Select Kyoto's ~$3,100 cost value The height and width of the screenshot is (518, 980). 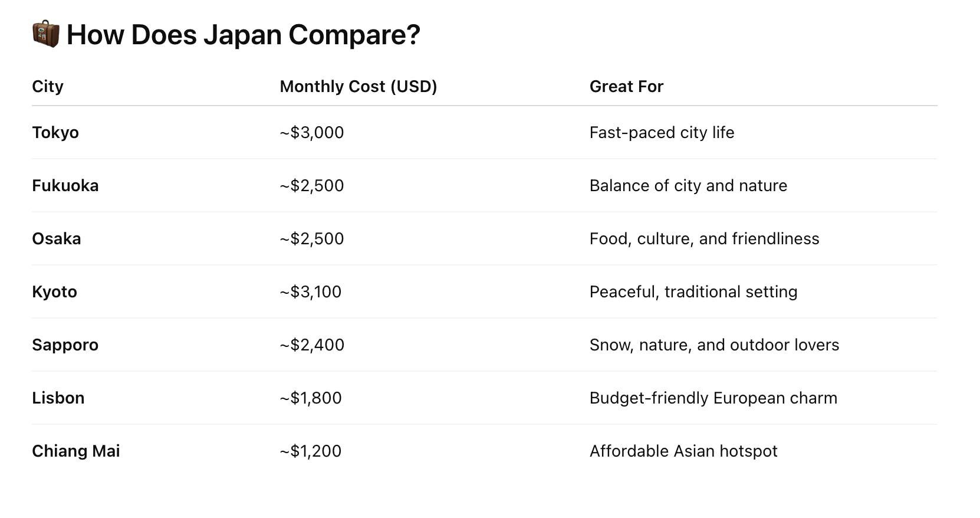point(311,292)
